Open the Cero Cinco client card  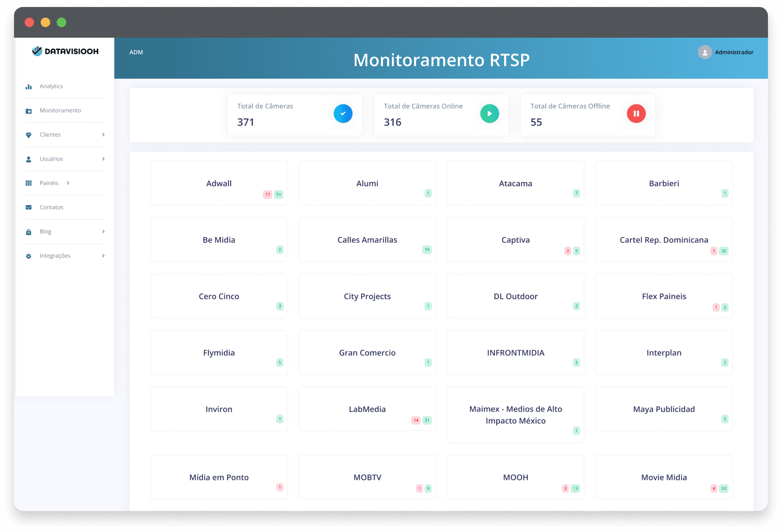pos(219,296)
